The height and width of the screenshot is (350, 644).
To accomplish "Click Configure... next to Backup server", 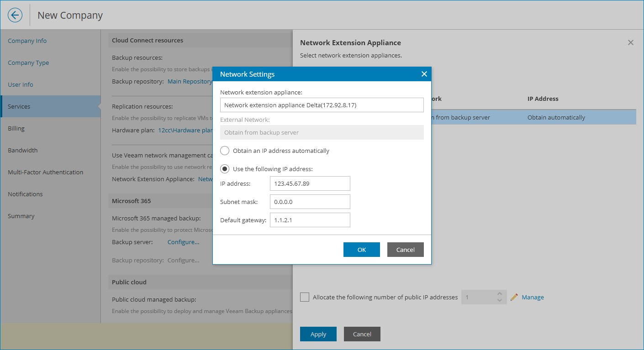I will [183, 242].
